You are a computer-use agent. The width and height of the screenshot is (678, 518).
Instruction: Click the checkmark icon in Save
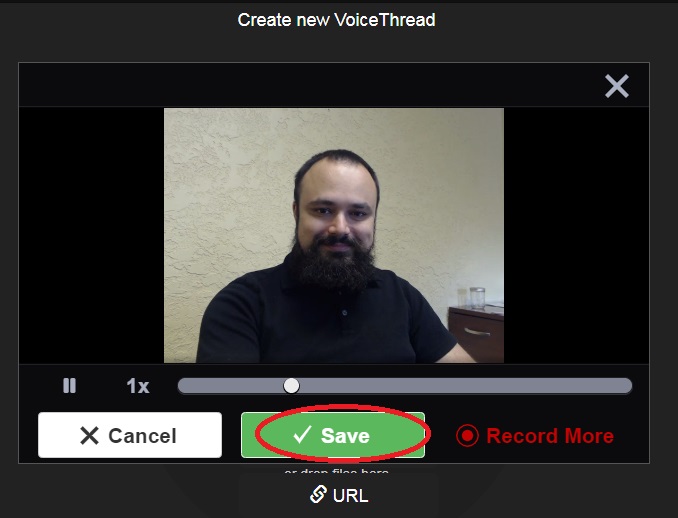tap(302, 434)
